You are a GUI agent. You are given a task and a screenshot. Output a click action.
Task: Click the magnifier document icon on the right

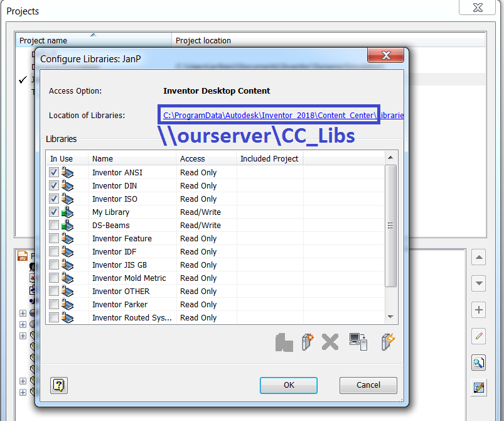479,363
